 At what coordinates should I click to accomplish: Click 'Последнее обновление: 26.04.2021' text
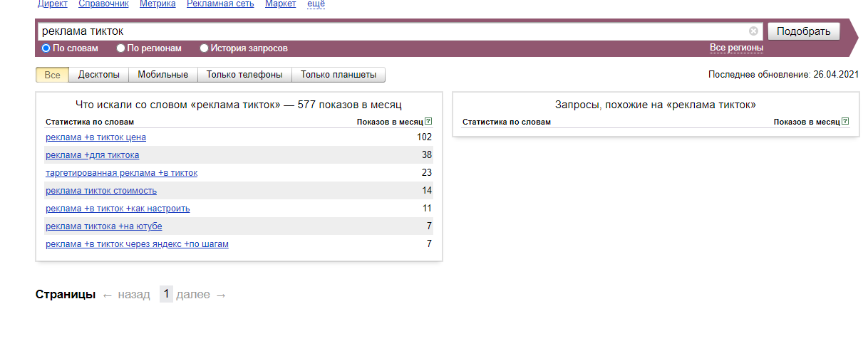pos(784,75)
